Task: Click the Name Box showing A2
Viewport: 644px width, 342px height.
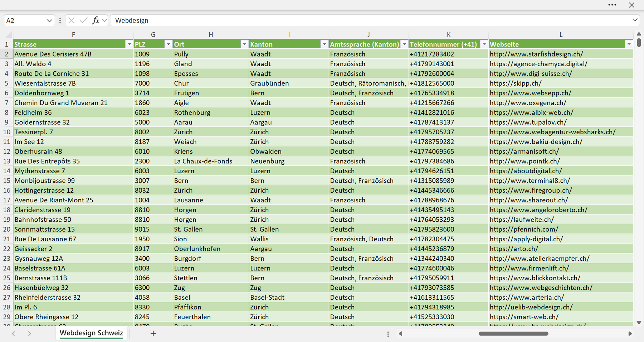Action: click(x=25, y=20)
